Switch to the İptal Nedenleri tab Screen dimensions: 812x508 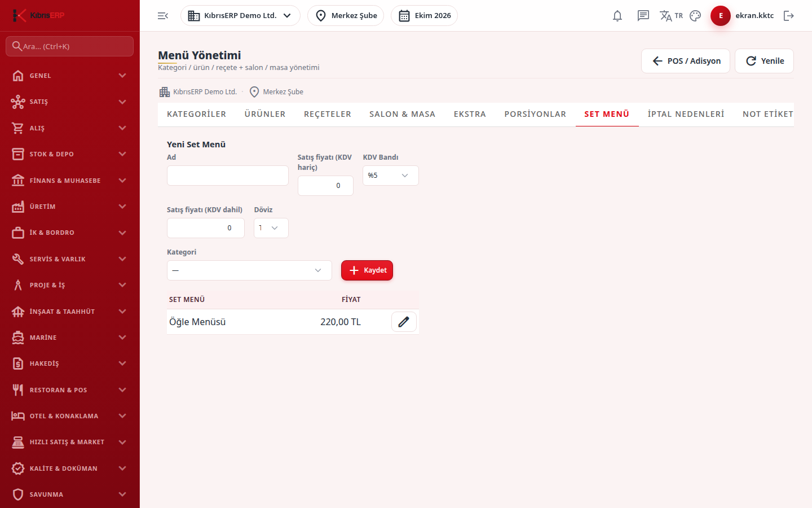[x=686, y=114]
